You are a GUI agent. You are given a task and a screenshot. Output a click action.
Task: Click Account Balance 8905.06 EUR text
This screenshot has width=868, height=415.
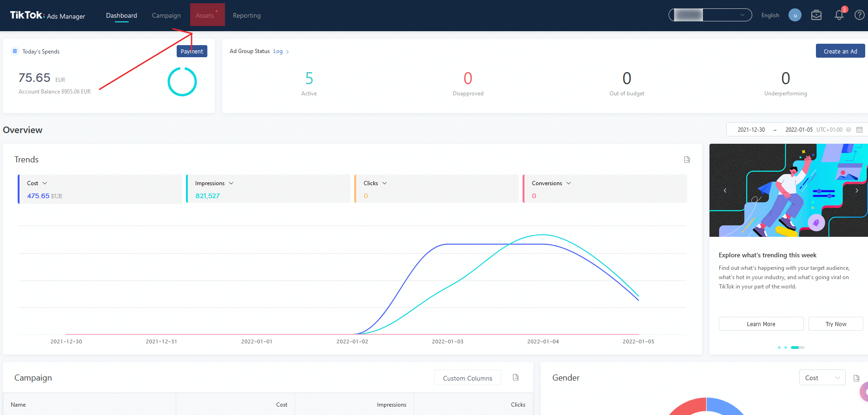(x=55, y=92)
